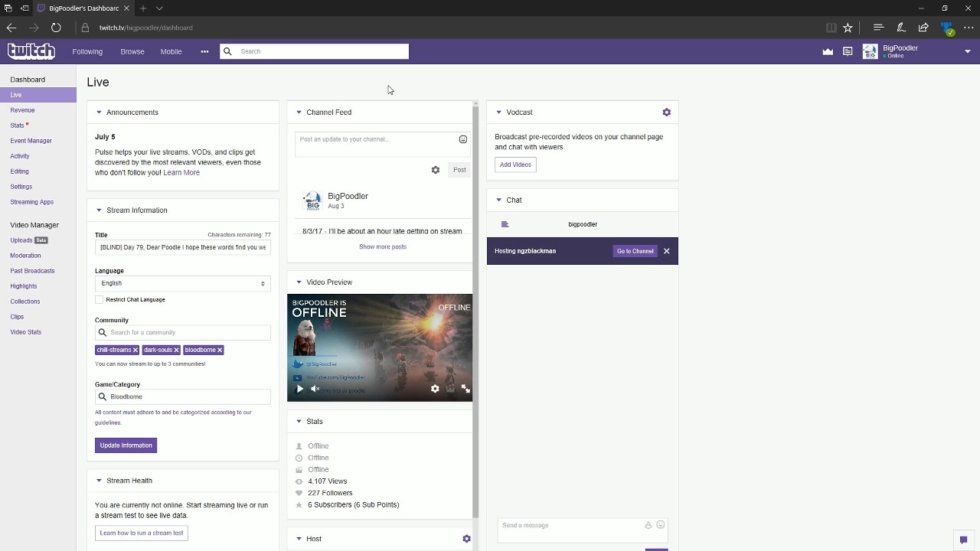The width and height of the screenshot is (980, 551).
Task: Collapse the Chat panel
Action: pos(498,201)
